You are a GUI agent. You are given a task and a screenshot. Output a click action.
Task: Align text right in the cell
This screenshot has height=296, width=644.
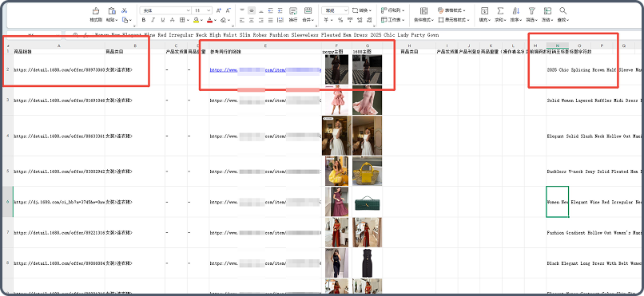point(260,20)
